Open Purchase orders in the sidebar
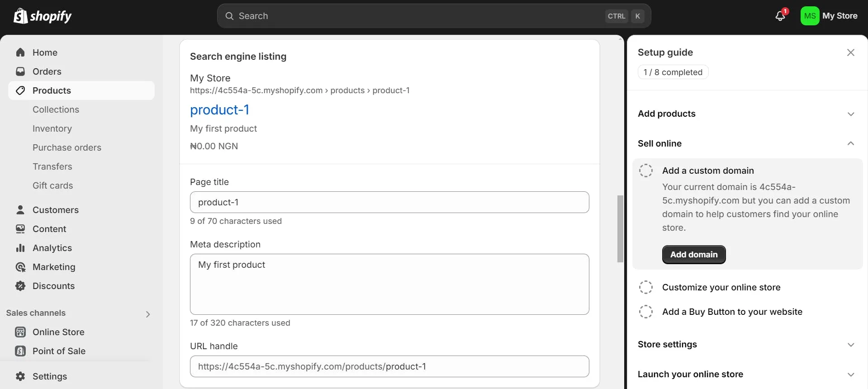The height and width of the screenshot is (389, 868). coord(67,147)
